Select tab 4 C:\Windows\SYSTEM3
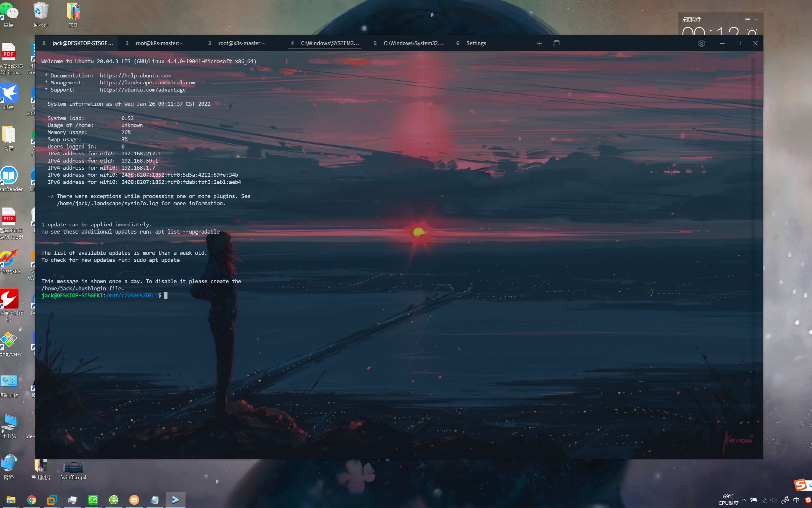 click(x=325, y=43)
